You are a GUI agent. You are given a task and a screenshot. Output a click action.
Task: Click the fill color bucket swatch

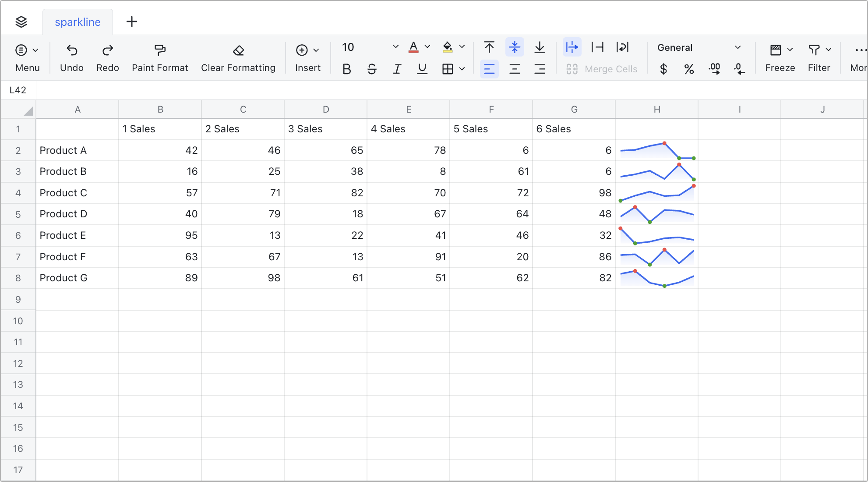tap(448, 47)
